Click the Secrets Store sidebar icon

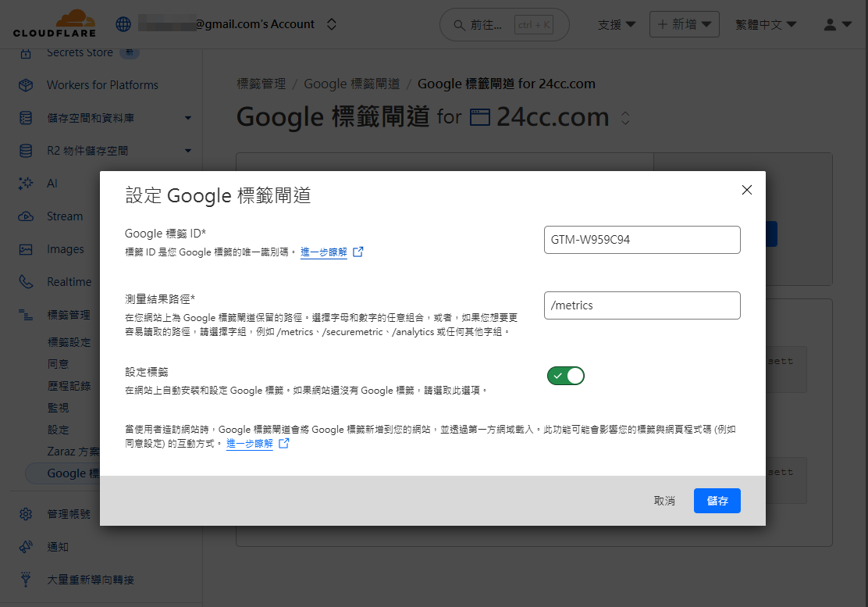tap(26, 52)
